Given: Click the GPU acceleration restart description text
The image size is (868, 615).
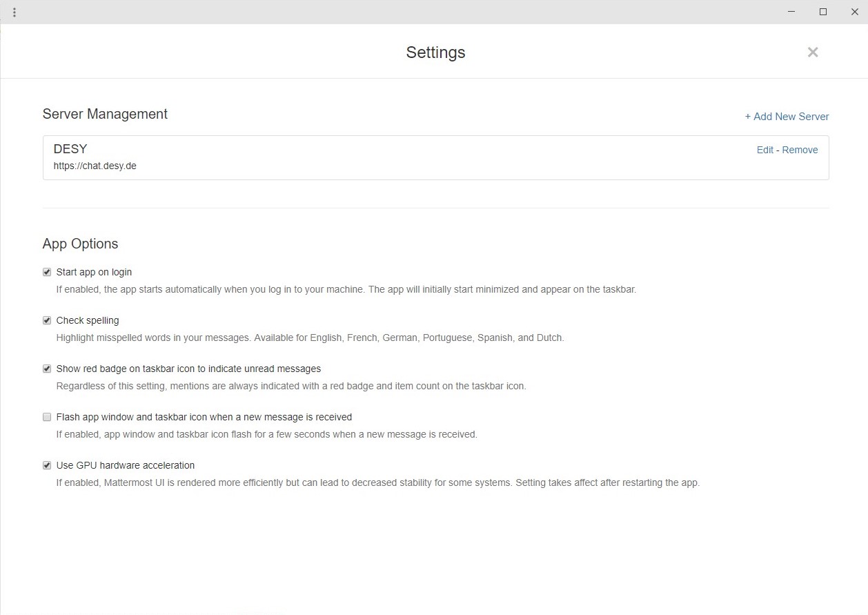Looking at the screenshot, I should (x=377, y=483).
